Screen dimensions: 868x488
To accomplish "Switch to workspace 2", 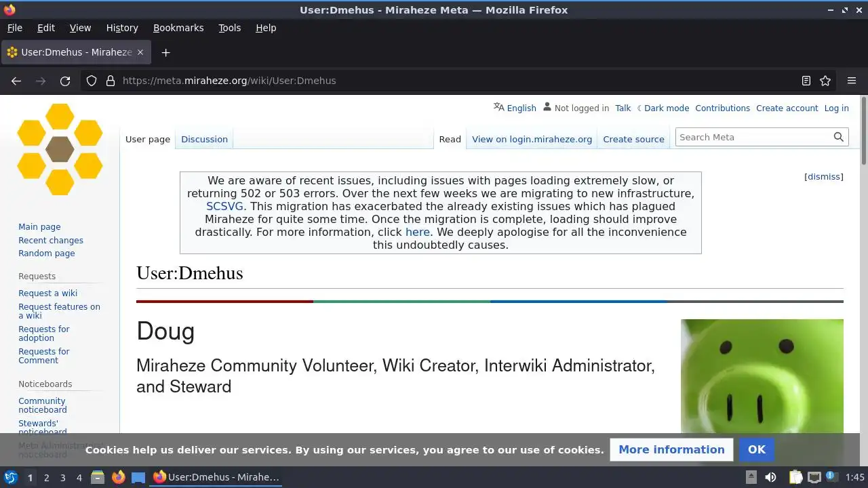I will click(x=46, y=477).
